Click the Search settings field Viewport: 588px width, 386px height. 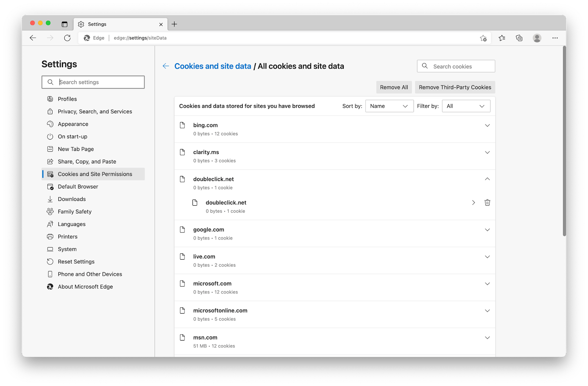93,82
